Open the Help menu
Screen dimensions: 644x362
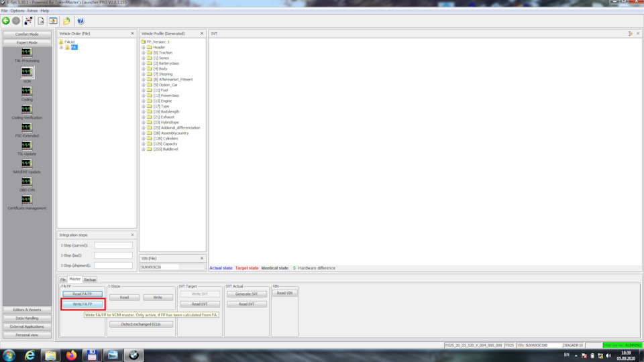point(45,11)
